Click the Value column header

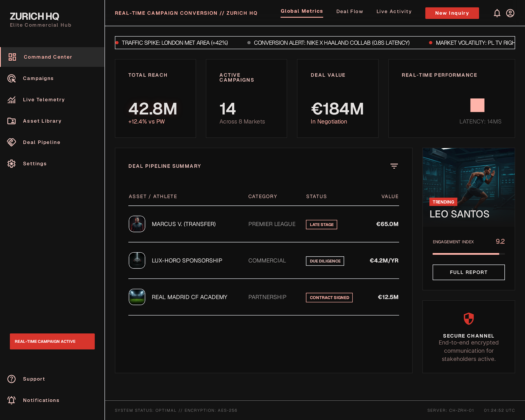tap(390, 197)
